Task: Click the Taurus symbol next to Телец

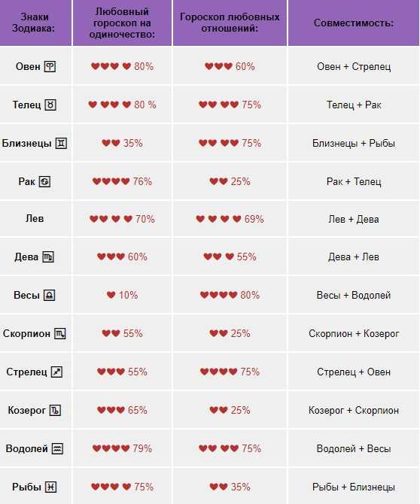Action: pyautogui.click(x=50, y=105)
